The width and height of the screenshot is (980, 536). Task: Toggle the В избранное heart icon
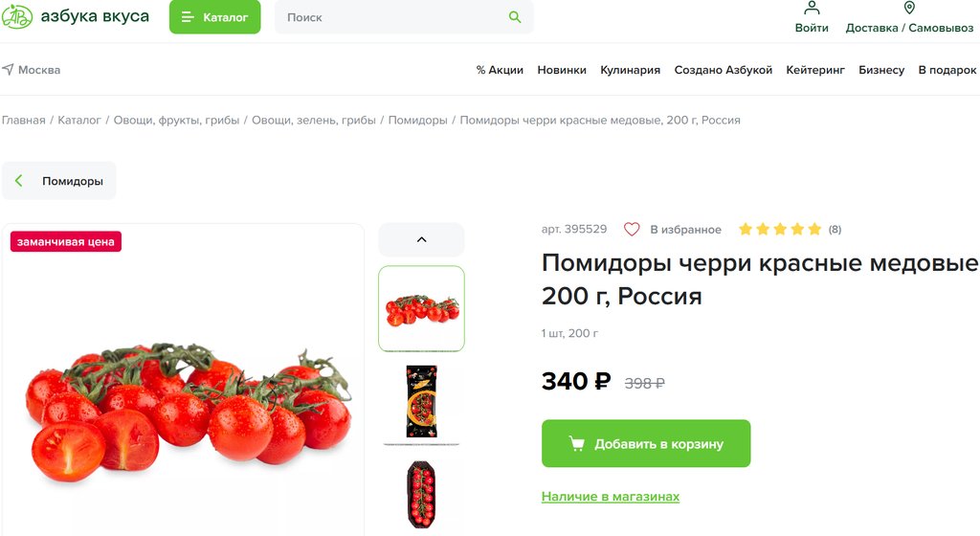(x=632, y=230)
